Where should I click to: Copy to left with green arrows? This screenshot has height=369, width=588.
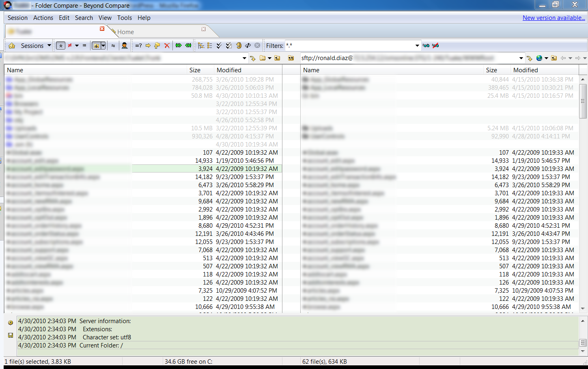pyautogui.click(x=188, y=45)
